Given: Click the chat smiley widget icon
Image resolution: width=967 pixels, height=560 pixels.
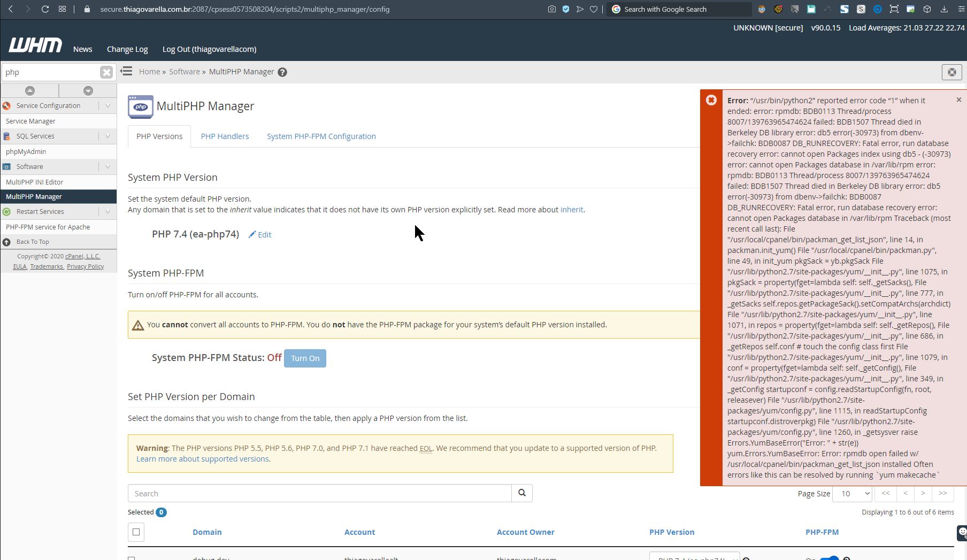Looking at the screenshot, I should [962, 533].
